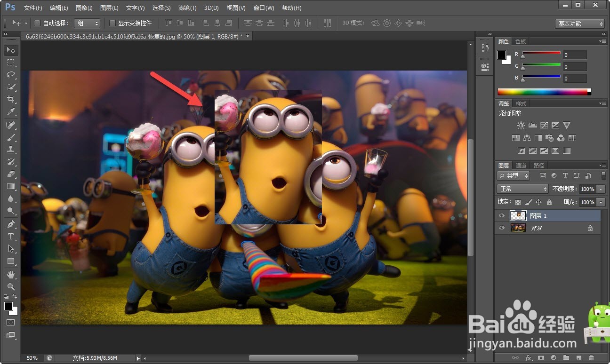
Task: Close the document tab
Action: tap(248, 36)
